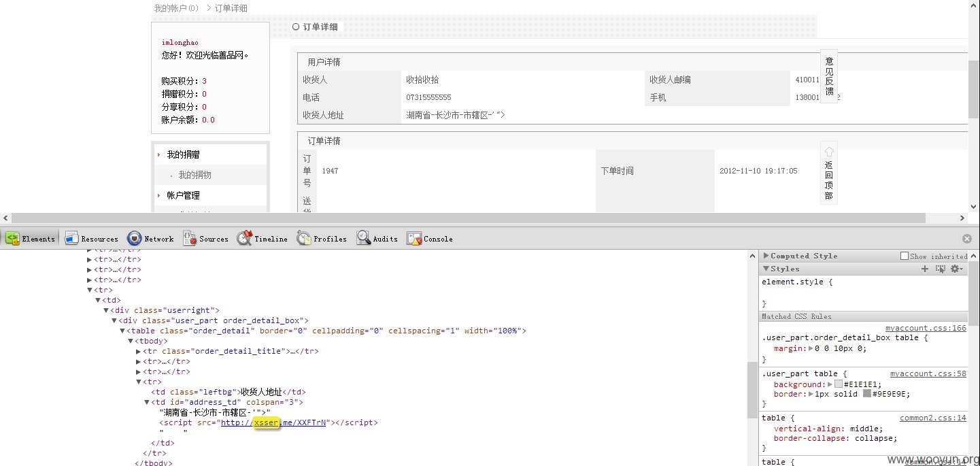
Task: Open the script src xsser.me URL
Action: (273, 422)
